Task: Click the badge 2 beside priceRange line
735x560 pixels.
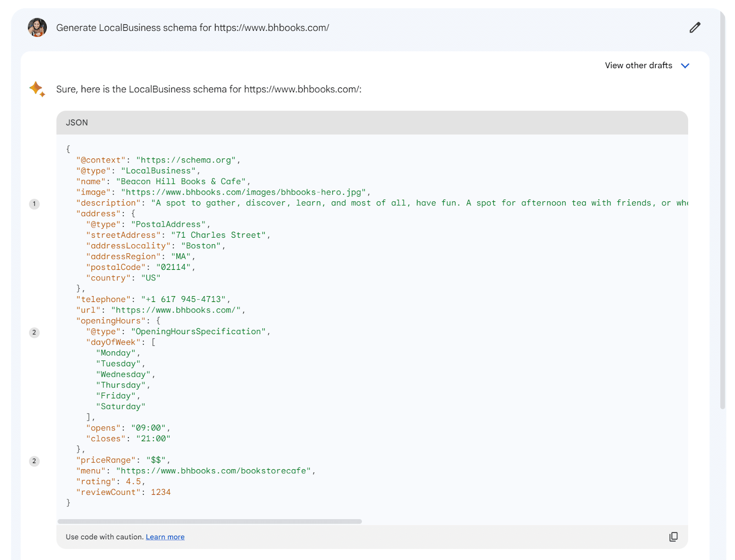Action: 34,461
